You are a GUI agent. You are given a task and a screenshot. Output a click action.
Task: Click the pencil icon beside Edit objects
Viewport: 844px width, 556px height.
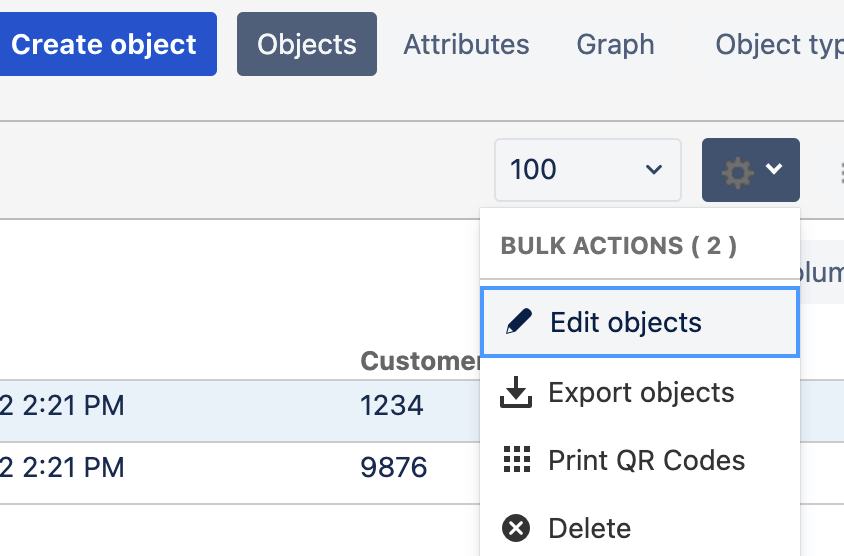517,322
